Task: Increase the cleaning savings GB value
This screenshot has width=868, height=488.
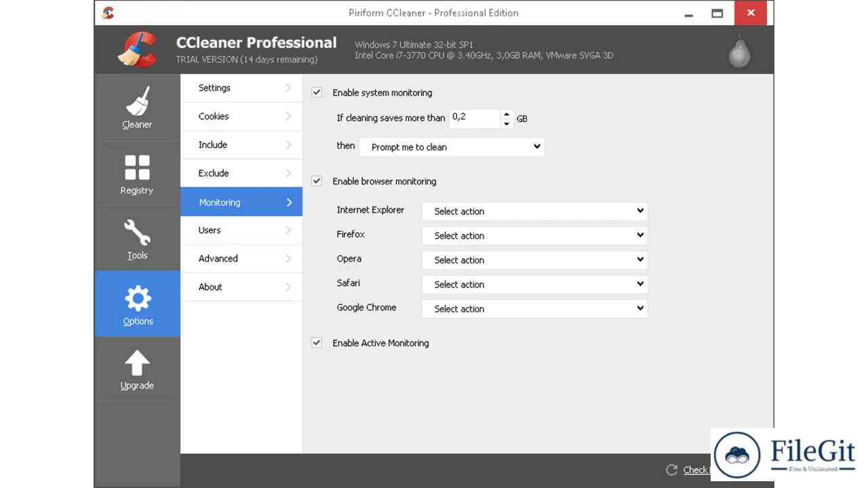Action: pos(507,114)
